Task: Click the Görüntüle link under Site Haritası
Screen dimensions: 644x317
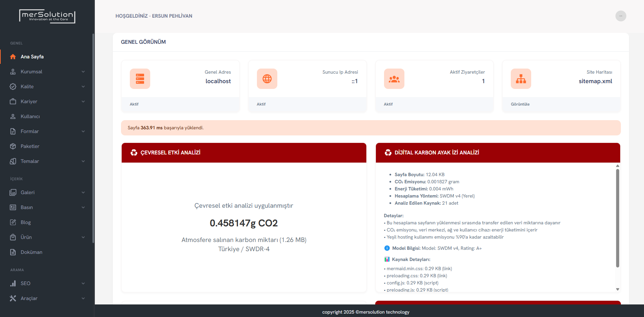Action: click(520, 104)
